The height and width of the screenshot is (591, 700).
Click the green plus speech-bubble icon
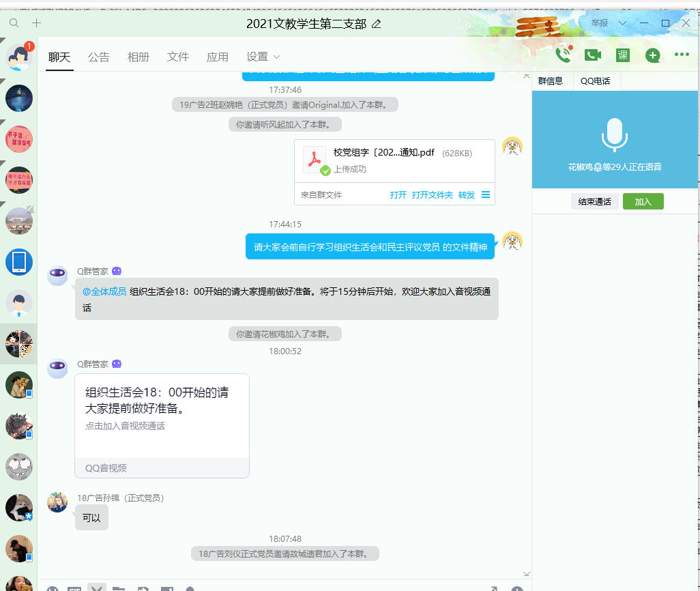click(653, 55)
